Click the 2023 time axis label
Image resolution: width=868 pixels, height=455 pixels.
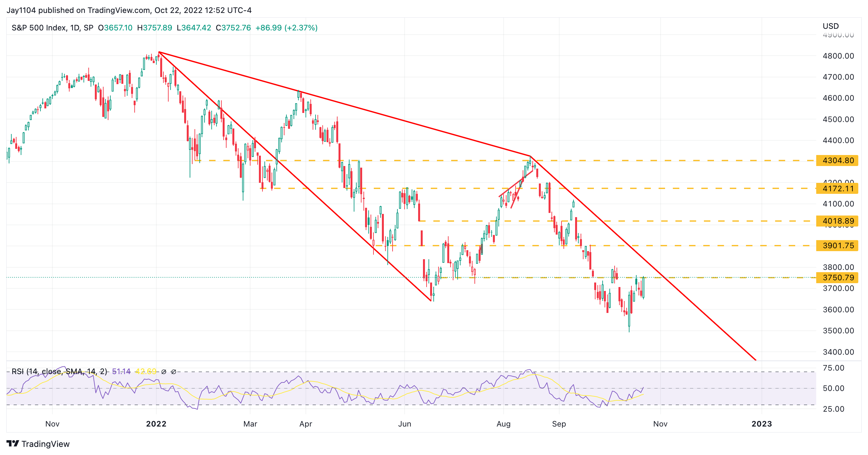coord(762,424)
